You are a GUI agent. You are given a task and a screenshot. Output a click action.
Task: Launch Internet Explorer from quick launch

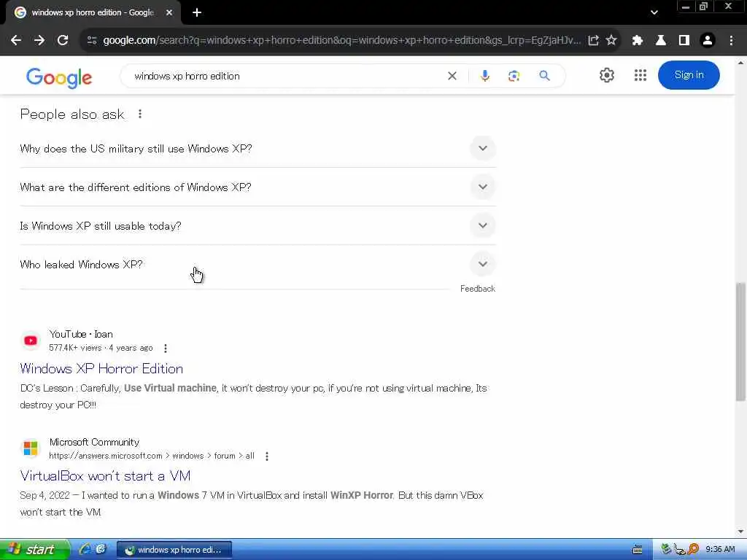pos(85,550)
